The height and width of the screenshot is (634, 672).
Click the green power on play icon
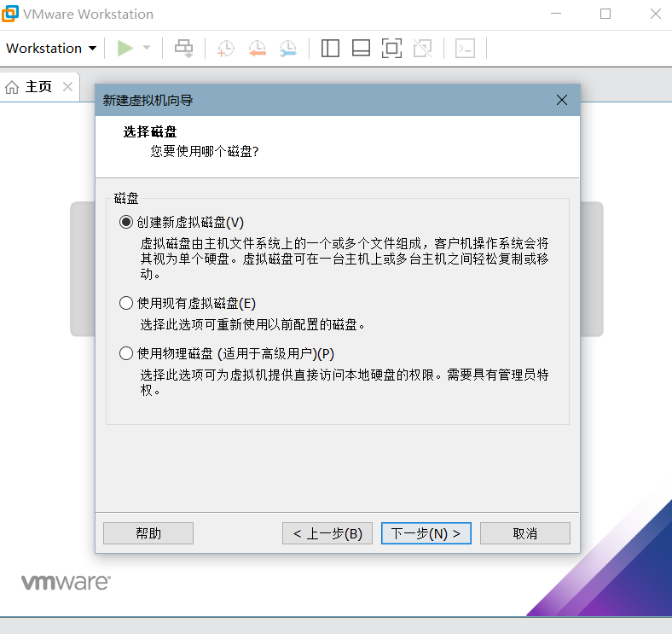pyautogui.click(x=125, y=48)
